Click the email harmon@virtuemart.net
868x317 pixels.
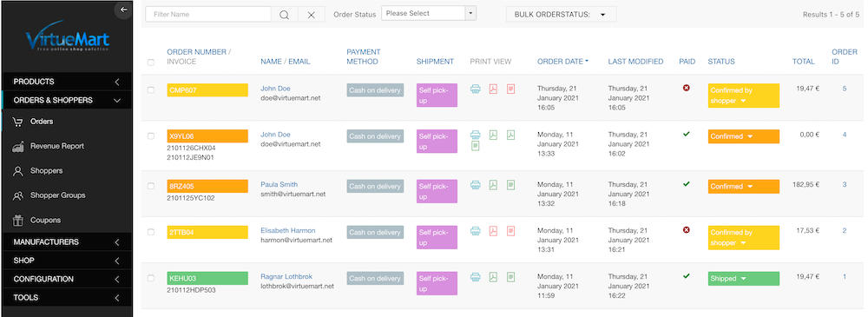point(296,240)
